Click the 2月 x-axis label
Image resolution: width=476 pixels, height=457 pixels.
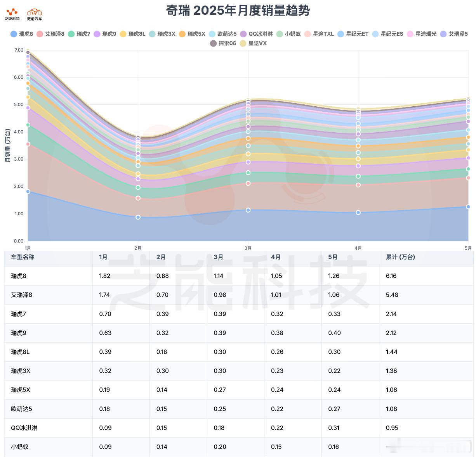click(138, 248)
